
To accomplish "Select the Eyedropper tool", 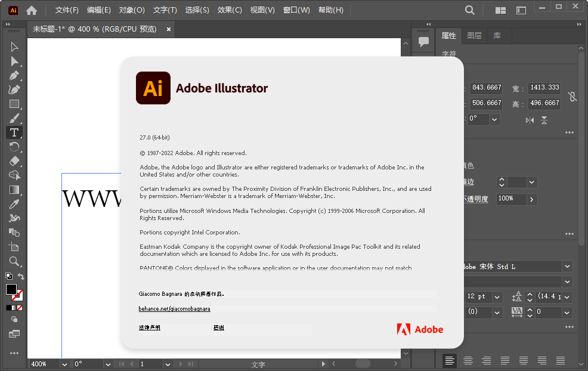I will (x=14, y=203).
